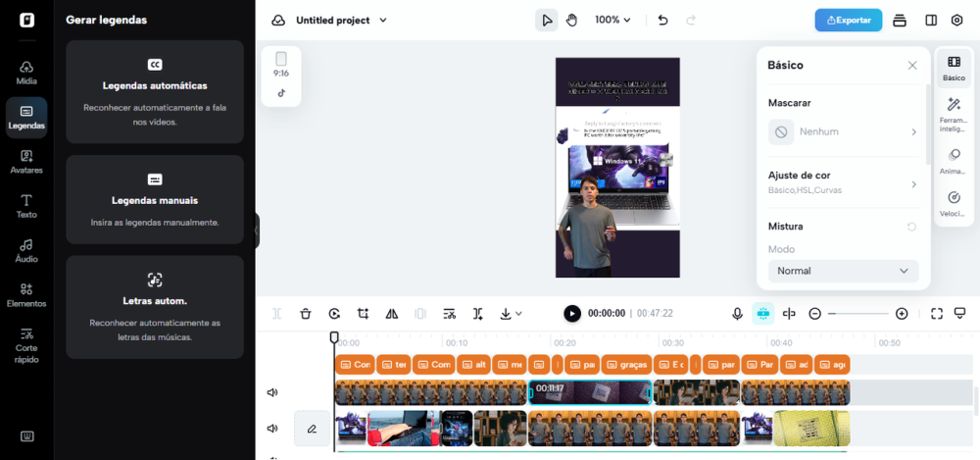Open the comment/present icon in the timeline toolbar
Image resolution: width=980 pixels, height=460 pixels.
coord(960,314)
